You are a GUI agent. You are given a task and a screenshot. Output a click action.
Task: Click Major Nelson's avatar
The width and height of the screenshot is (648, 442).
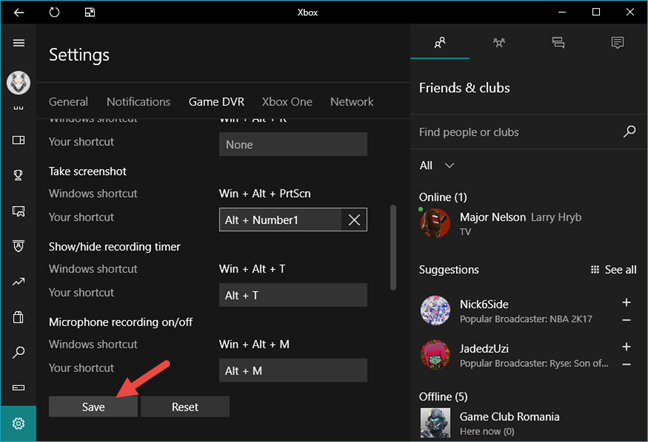[x=435, y=223]
